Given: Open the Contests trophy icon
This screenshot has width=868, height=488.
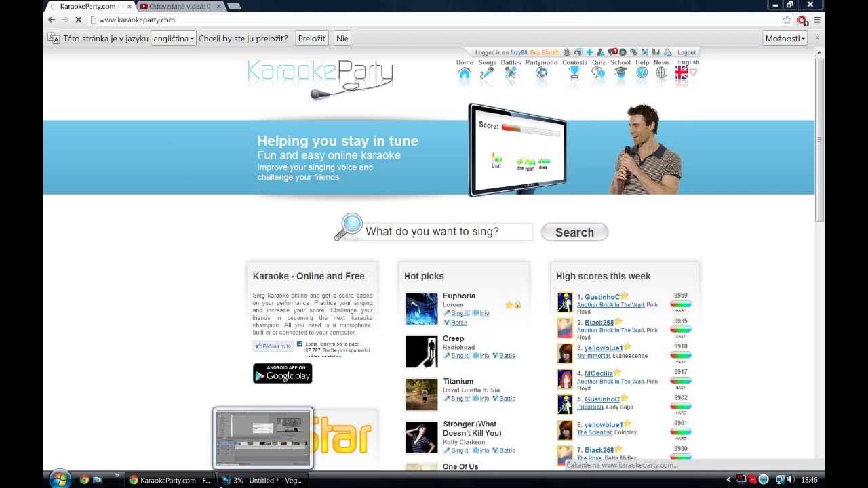Looking at the screenshot, I should (x=574, y=73).
